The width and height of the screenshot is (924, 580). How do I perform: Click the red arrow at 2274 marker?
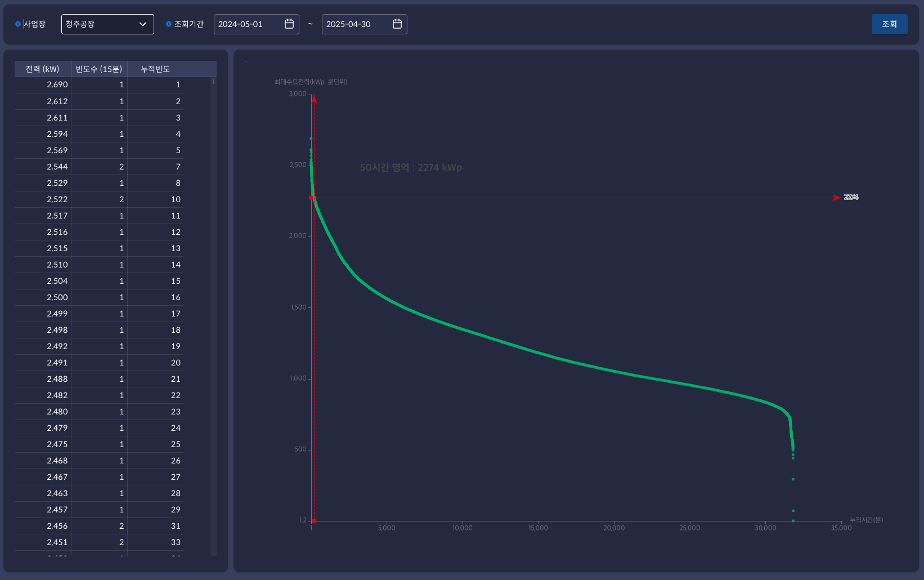pyautogui.click(x=837, y=198)
